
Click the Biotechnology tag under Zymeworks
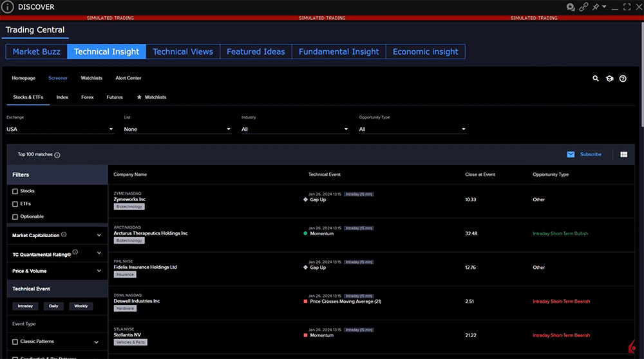(x=129, y=207)
